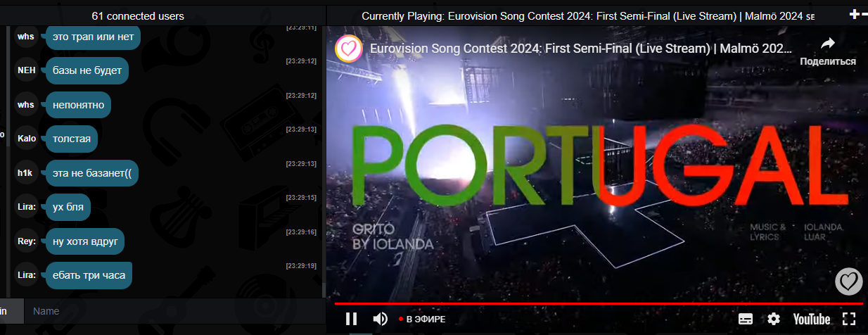
Task: Enlarge the player with the plus icon
Action: (853, 15)
